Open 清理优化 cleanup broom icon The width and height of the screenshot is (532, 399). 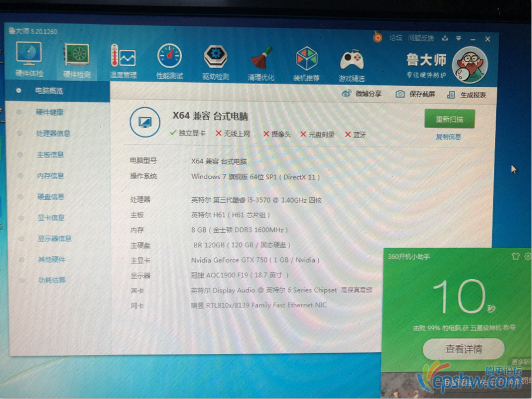[261, 63]
